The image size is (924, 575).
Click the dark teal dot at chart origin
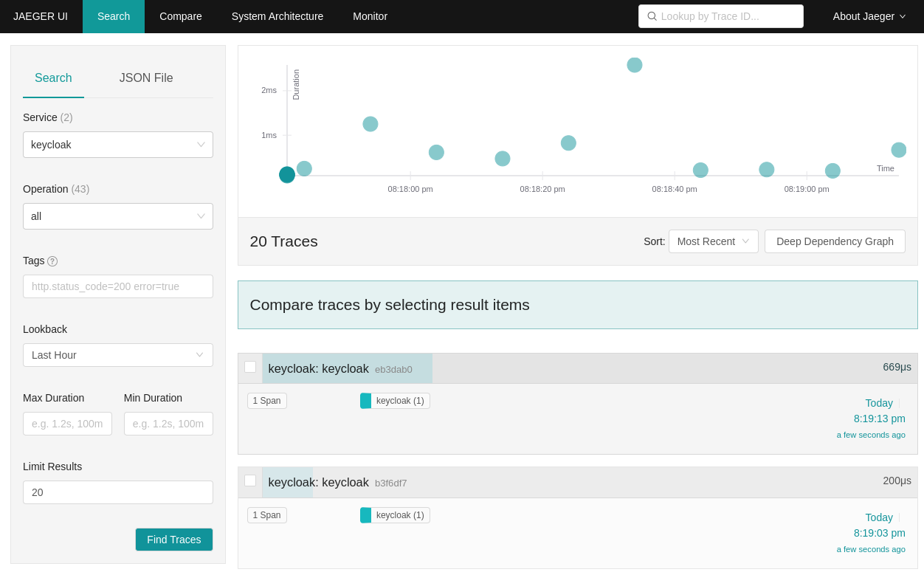pos(287,175)
